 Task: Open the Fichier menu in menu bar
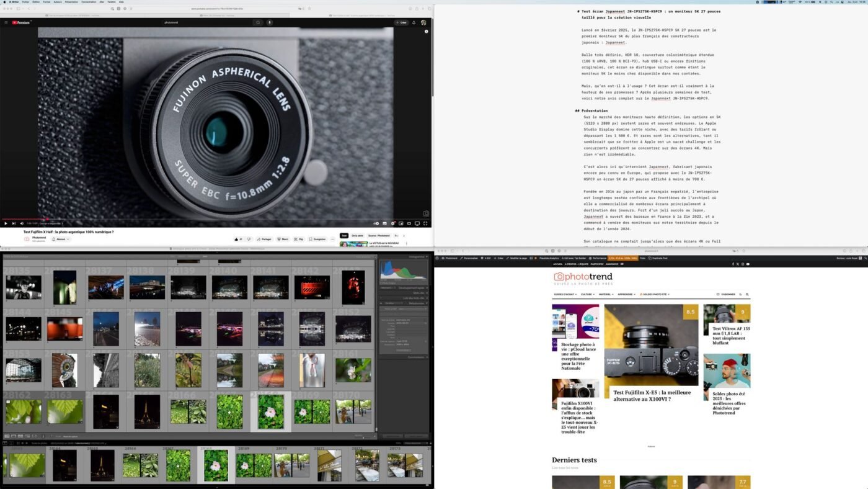(25, 2)
